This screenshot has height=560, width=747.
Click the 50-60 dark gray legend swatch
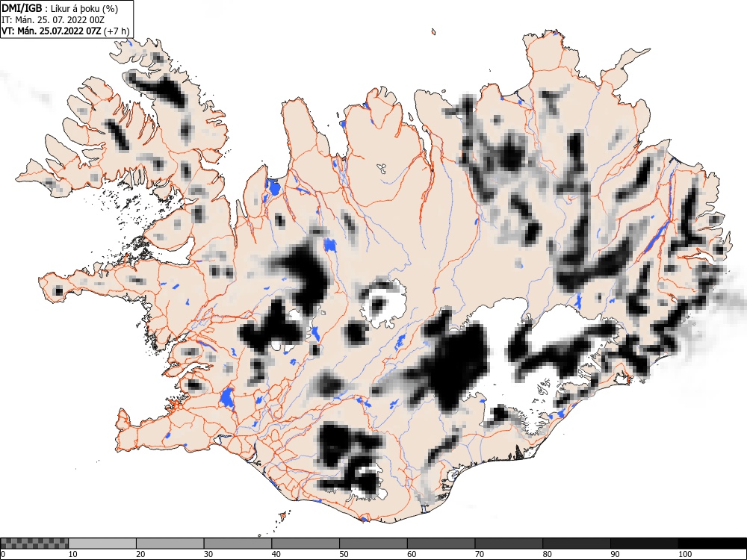[x=373, y=544]
